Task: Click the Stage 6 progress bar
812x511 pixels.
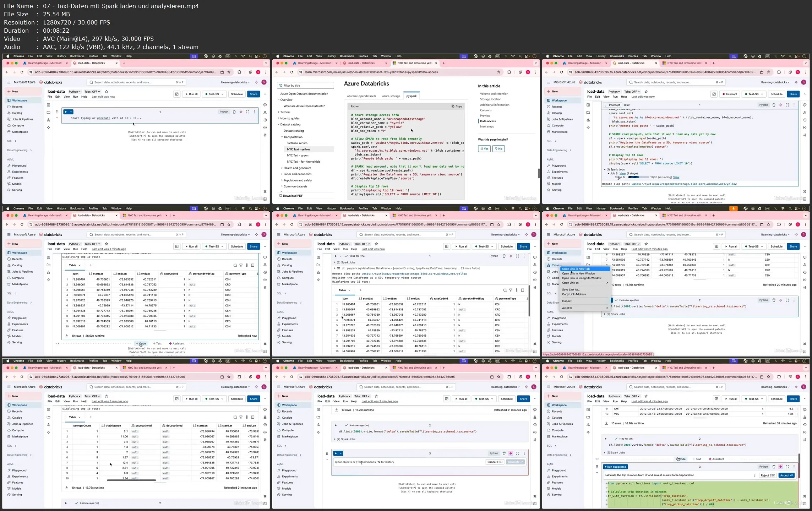Action: [638, 177]
